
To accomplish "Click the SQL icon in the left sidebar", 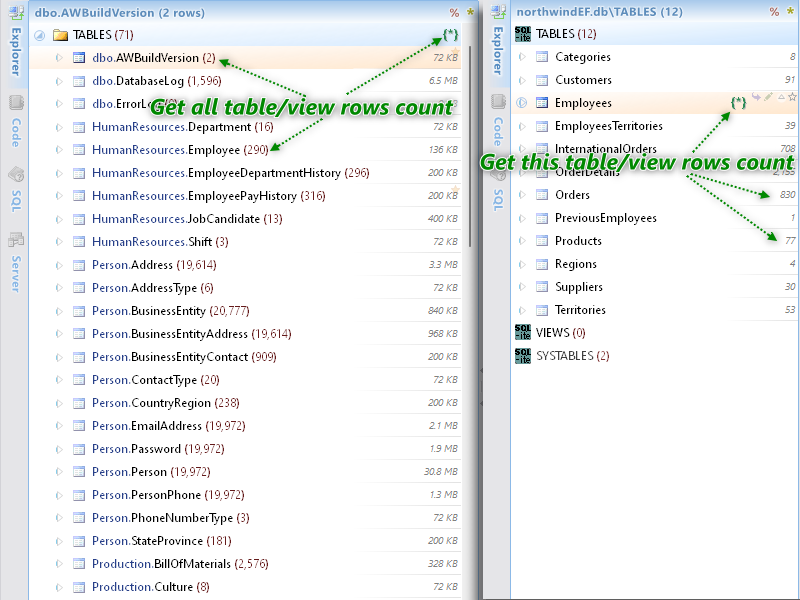I will coord(16,174).
